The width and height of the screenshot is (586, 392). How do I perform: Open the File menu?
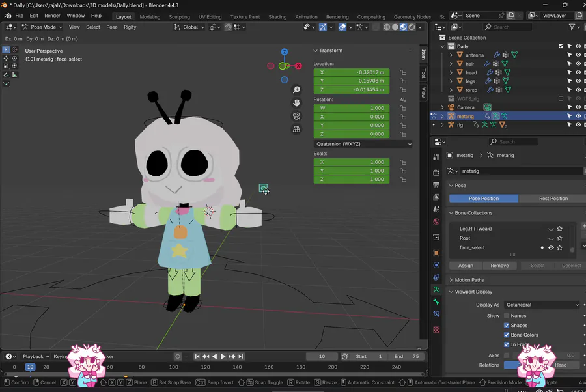point(19,16)
